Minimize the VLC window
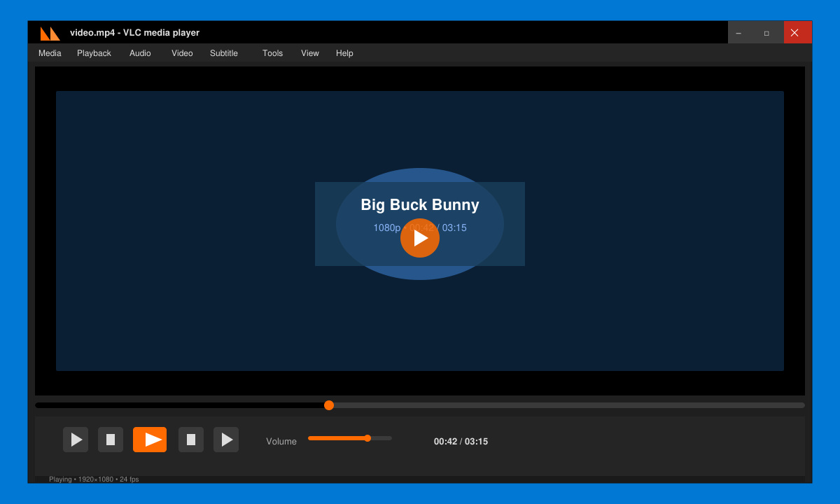This screenshot has width=840, height=504. pos(738,33)
